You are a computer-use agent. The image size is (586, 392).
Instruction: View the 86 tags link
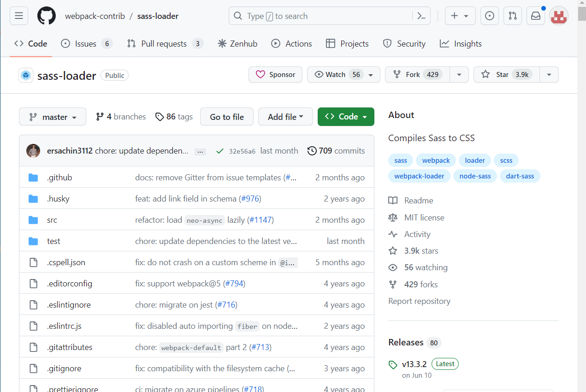174,117
